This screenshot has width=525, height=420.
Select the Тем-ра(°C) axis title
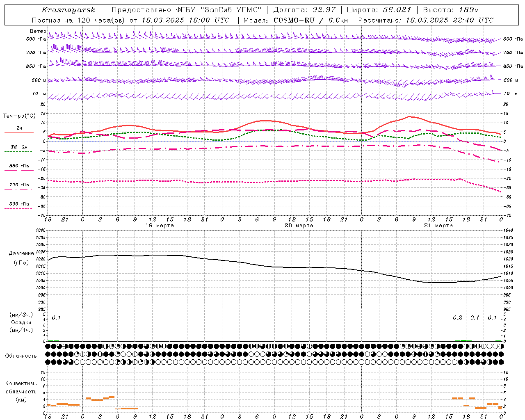(20, 116)
